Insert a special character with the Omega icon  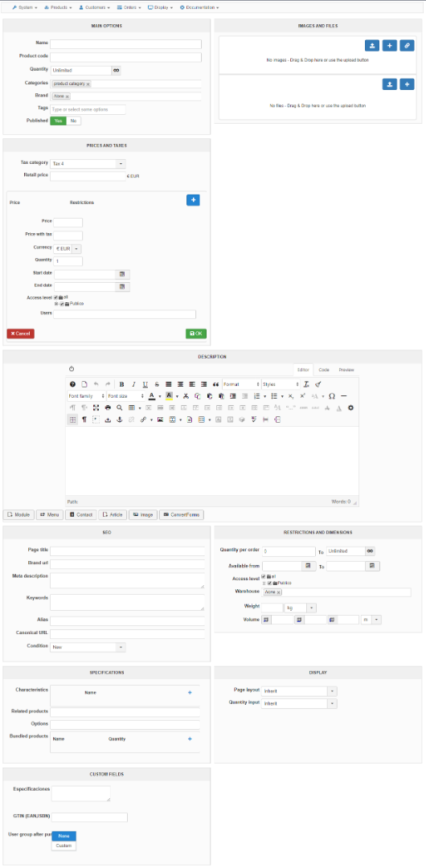332,396
